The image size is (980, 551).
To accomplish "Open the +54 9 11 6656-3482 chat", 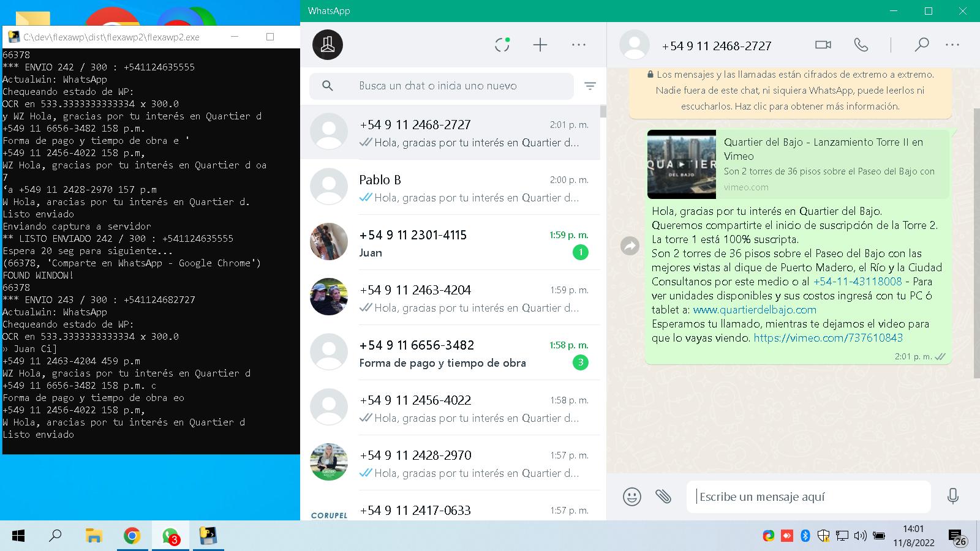I will pyautogui.click(x=450, y=353).
